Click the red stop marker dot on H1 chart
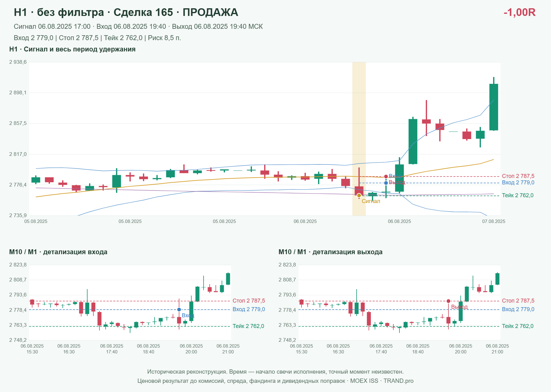 tap(386, 176)
